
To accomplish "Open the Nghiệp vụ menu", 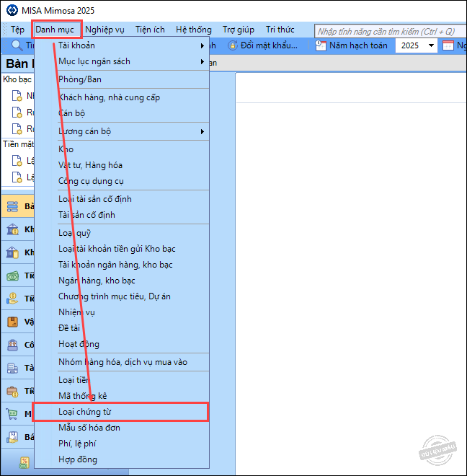I will pos(104,30).
